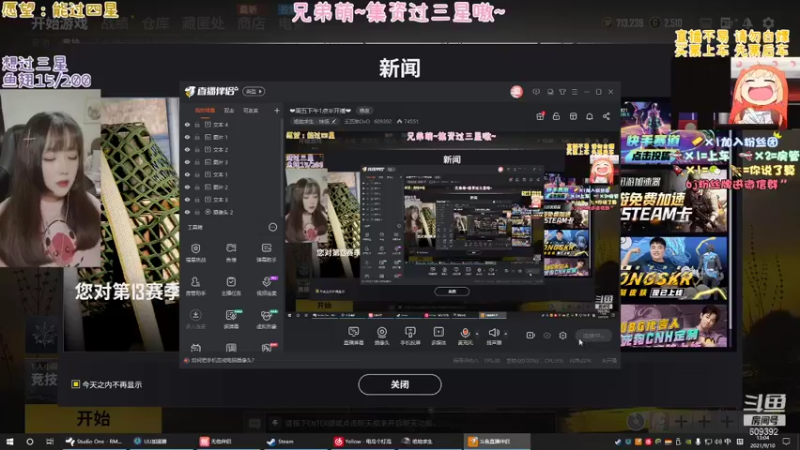
Task: Share the stream with the share icon
Action: coord(606,116)
